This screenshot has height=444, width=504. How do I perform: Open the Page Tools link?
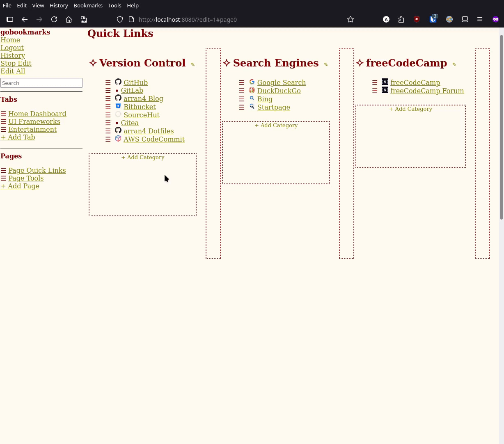[26, 178]
